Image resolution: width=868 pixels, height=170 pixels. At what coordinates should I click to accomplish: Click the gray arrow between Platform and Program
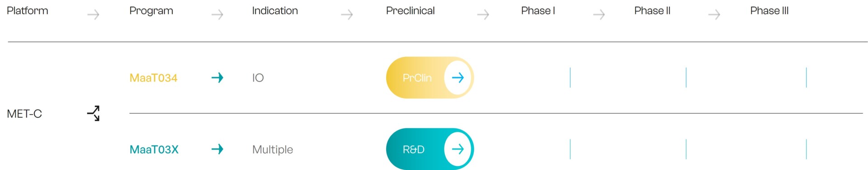point(94,15)
